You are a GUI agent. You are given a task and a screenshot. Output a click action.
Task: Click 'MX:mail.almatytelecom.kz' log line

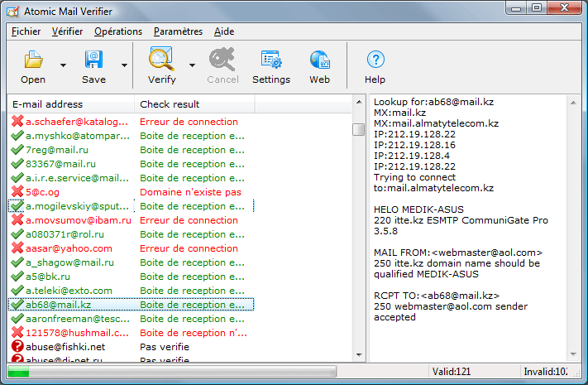(x=436, y=123)
